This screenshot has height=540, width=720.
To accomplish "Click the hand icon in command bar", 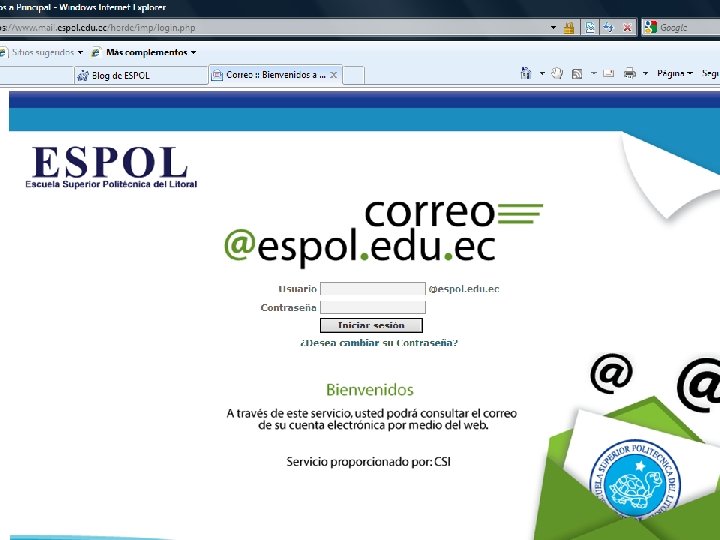I will click(557, 73).
